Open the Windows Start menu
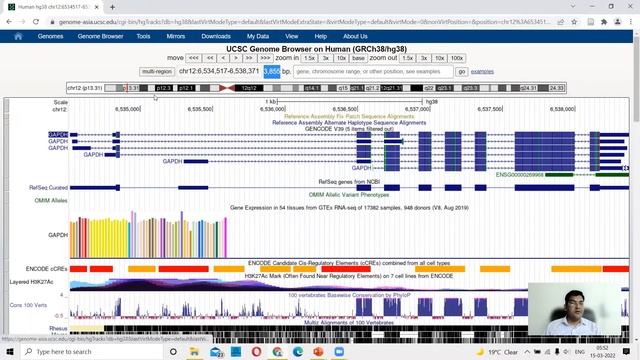 10,351
